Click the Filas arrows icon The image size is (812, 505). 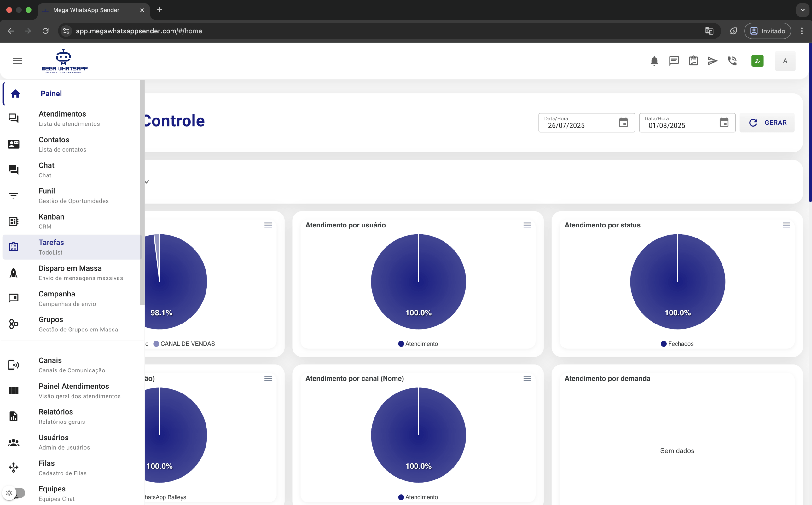(x=13, y=468)
